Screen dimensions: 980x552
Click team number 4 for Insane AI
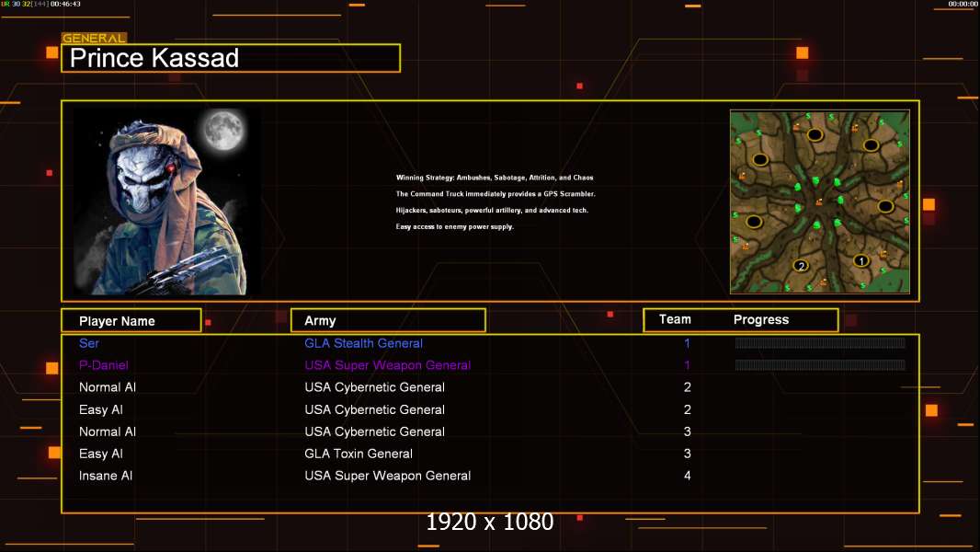pos(687,476)
